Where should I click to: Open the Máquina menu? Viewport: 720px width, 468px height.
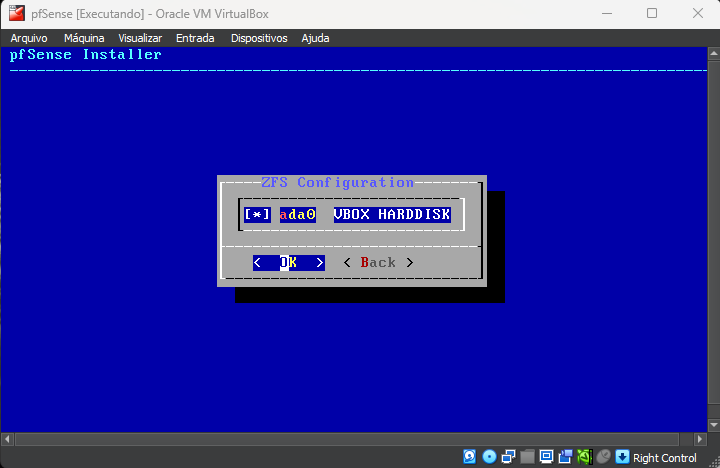pos(84,38)
